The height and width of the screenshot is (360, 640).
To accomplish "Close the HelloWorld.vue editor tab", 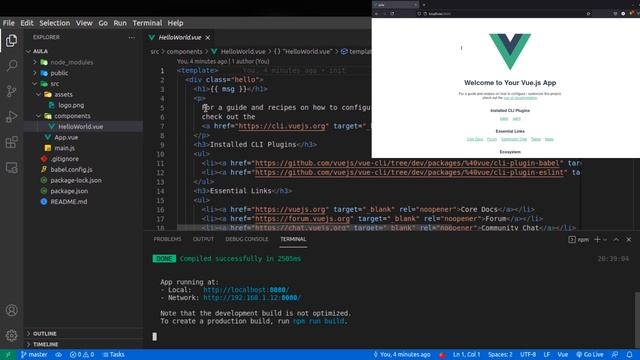I will click(208, 38).
